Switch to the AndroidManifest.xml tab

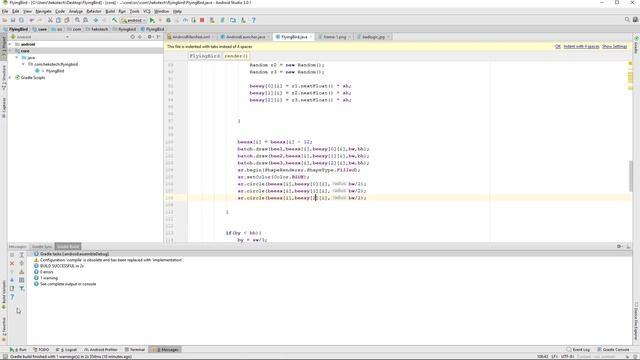pyautogui.click(x=191, y=37)
